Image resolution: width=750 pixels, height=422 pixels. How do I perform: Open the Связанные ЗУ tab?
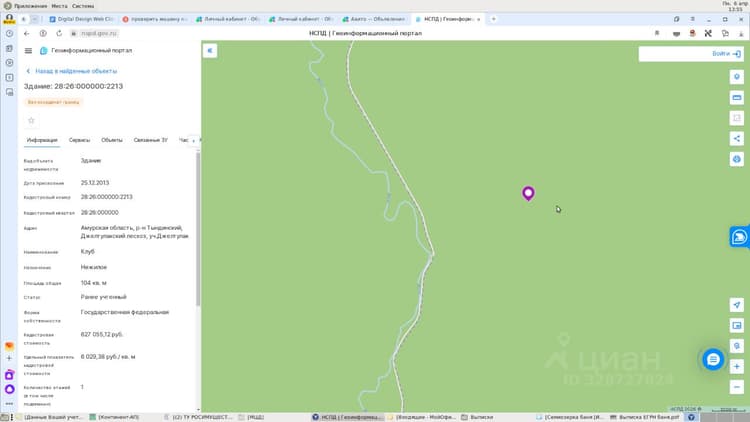pyautogui.click(x=151, y=140)
